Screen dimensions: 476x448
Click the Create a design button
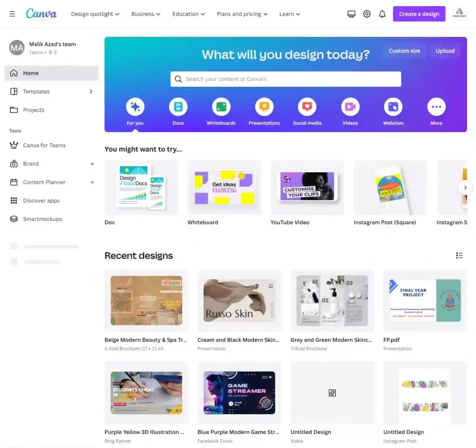419,14
